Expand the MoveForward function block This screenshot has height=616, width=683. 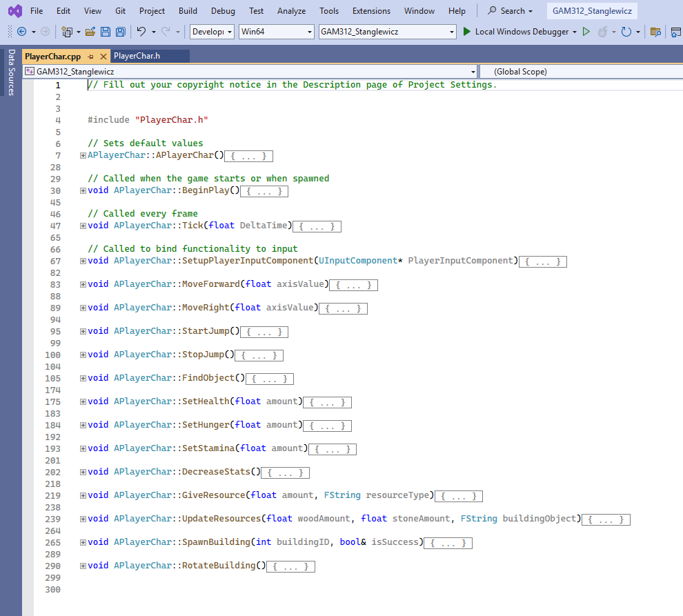coord(83,285)
